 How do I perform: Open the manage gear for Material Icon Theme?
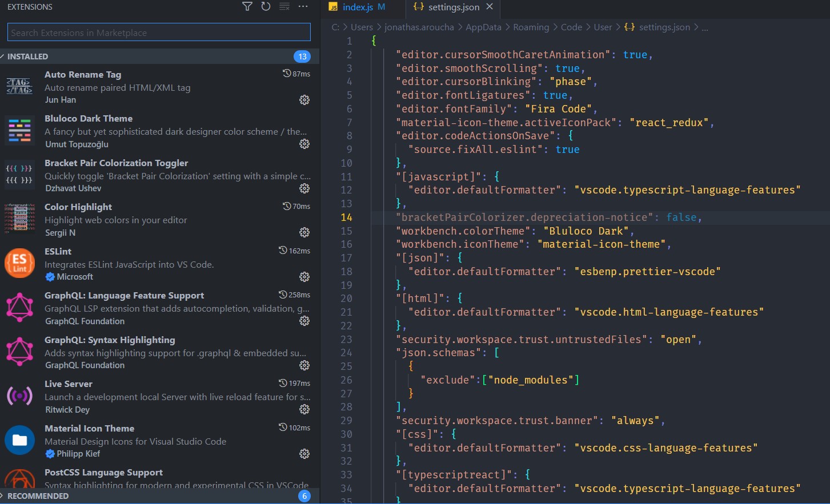[304, 454]
